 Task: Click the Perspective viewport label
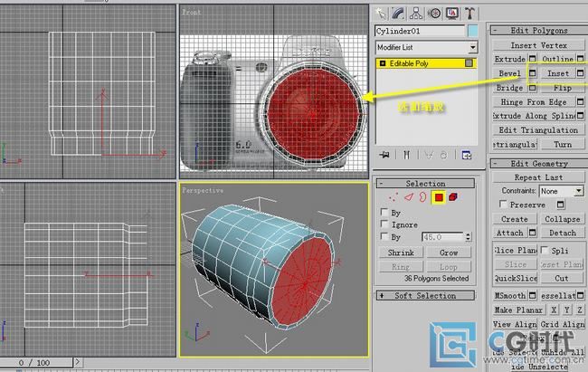203,191
